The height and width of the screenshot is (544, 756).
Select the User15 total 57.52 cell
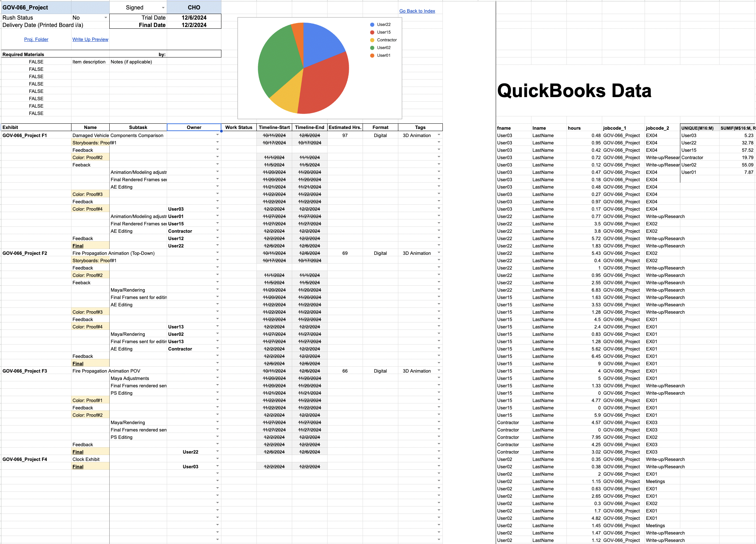tap(737, 150)
